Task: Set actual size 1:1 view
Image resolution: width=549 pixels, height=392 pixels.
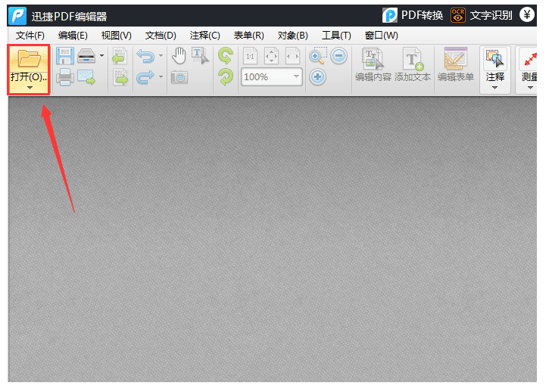Action: click(x=250, y=56)
